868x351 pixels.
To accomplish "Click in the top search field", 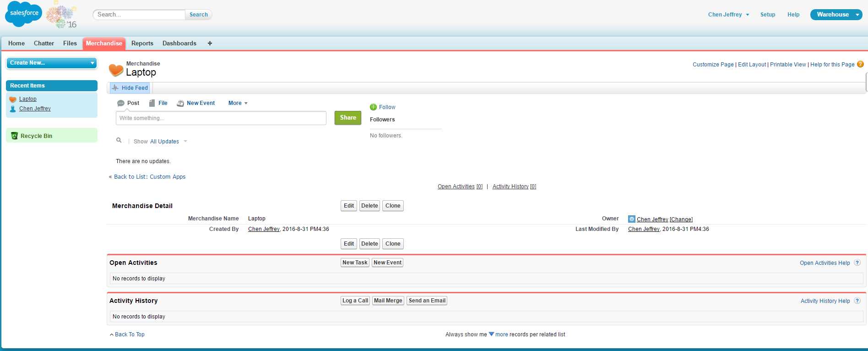I will pos(139,15).
